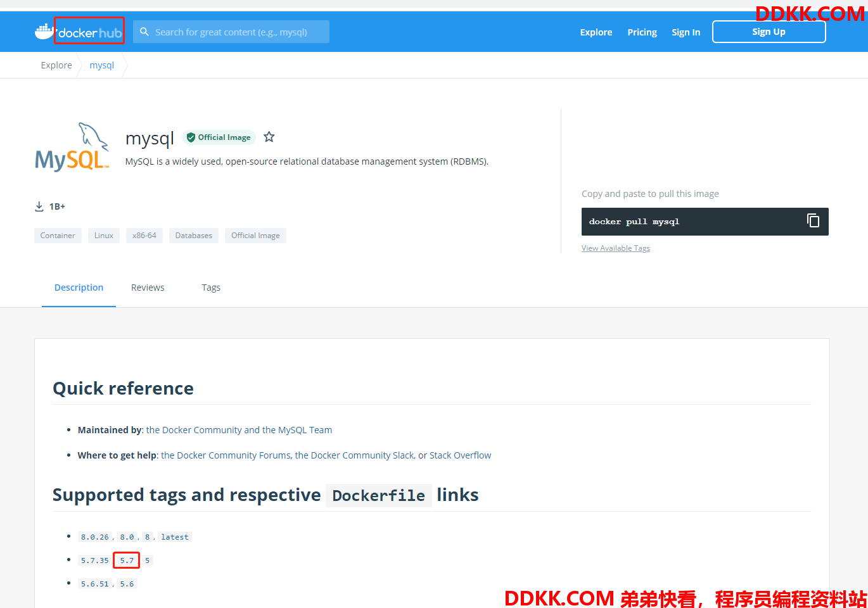The image size is (868, 608).
Task: Open the 5.6 tag link
Action: pyautogui.click(x=127, y=584)
